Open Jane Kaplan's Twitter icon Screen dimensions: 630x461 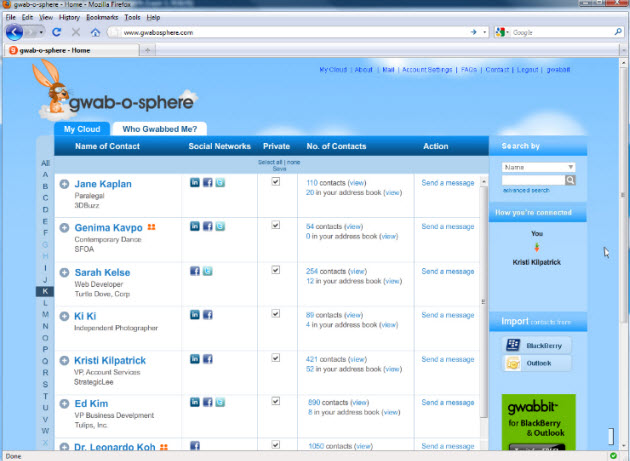pos(220,182)
